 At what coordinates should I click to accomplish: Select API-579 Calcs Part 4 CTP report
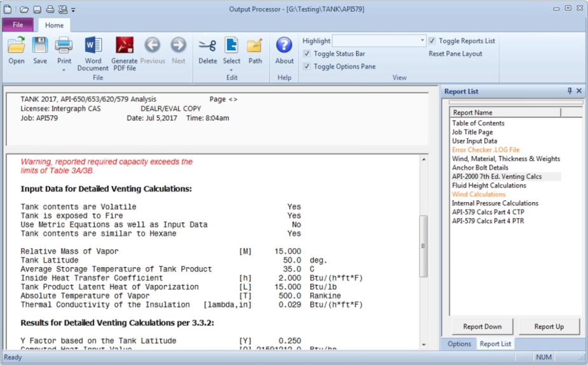488,212
